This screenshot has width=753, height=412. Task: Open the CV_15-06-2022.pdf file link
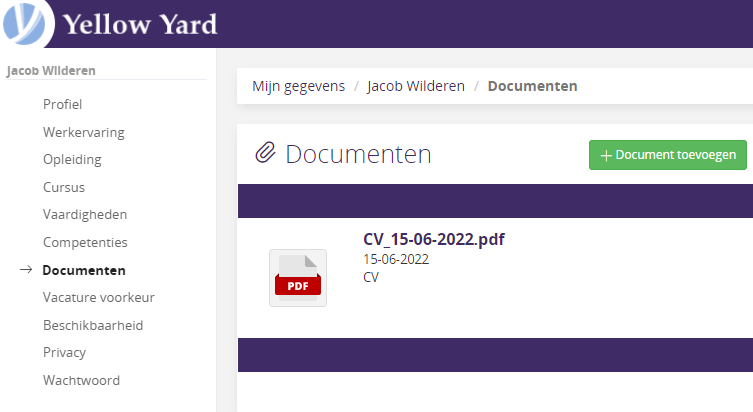coord(434,239)
